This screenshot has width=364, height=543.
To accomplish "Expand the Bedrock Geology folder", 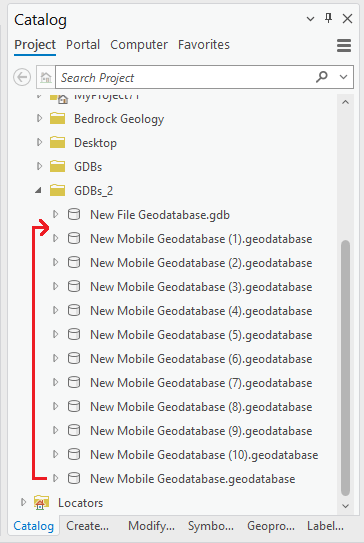I will coord(39,118).
